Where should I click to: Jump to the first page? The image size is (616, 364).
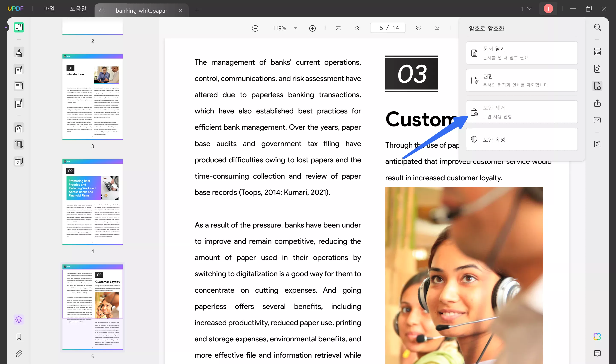338,28
